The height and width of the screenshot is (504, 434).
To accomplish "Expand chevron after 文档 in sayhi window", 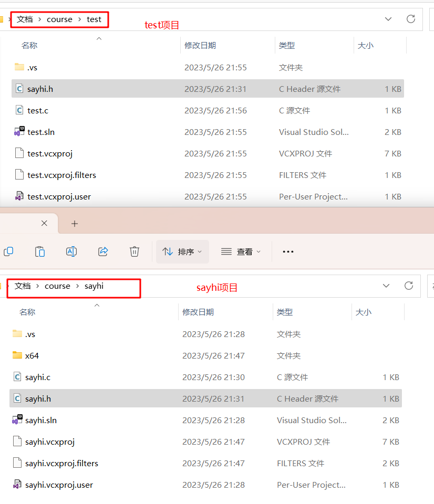I will pos(37,286).
